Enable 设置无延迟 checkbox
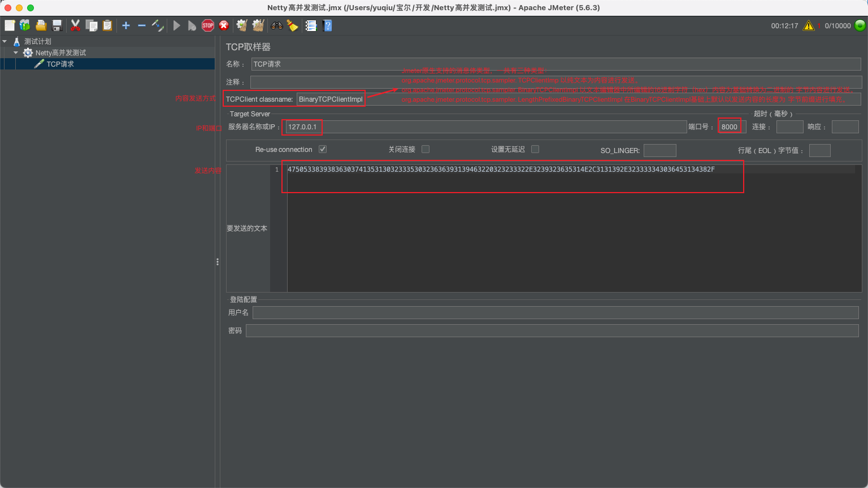 tap(535, 149)
